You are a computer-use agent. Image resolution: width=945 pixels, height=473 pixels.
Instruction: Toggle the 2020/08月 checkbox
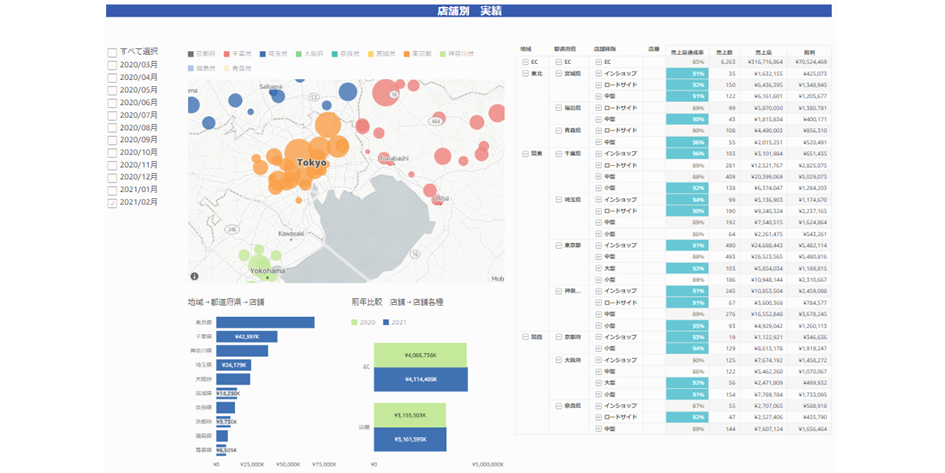click(112, 128)
